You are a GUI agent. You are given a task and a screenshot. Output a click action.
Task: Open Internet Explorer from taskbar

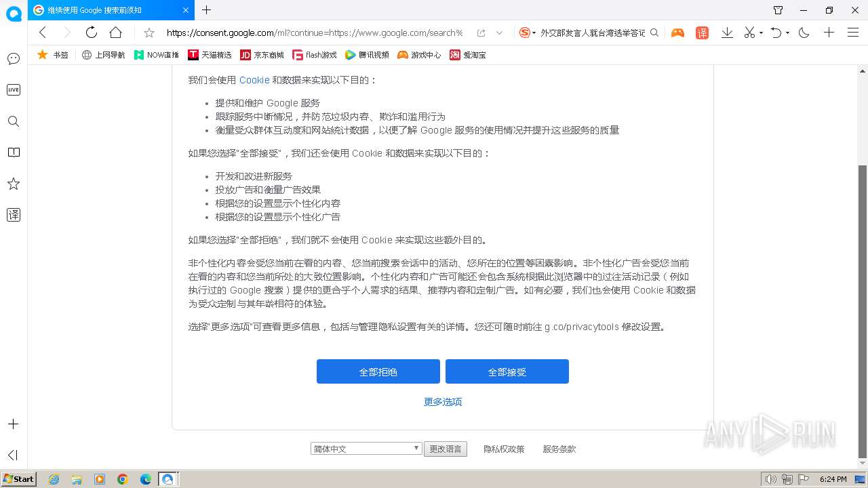tap(54, 479)
